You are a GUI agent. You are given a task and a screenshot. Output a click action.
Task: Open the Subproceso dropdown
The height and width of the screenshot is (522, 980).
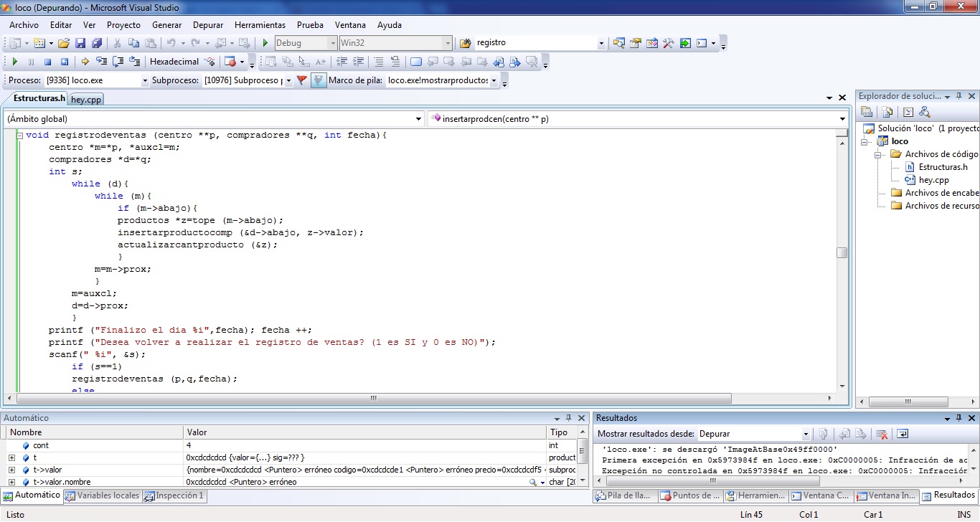pos(288,80)
